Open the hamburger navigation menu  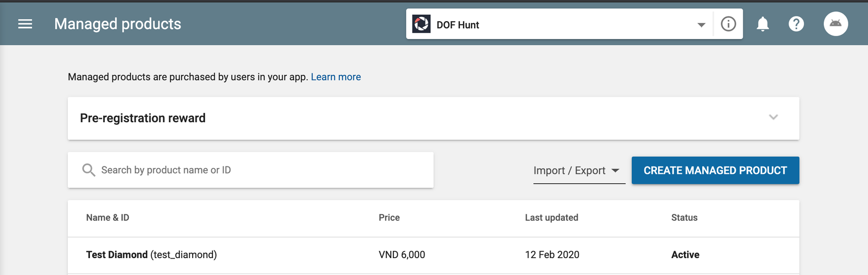[x=25, y=24]
